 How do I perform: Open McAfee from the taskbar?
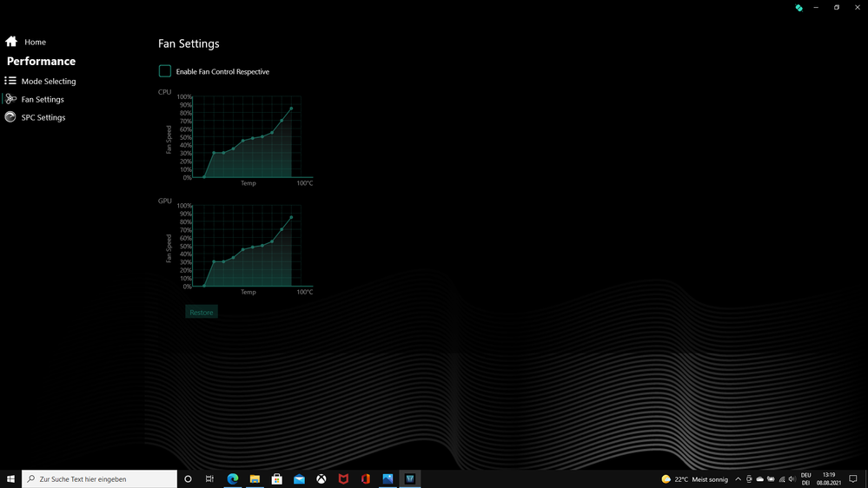[343, 478]
